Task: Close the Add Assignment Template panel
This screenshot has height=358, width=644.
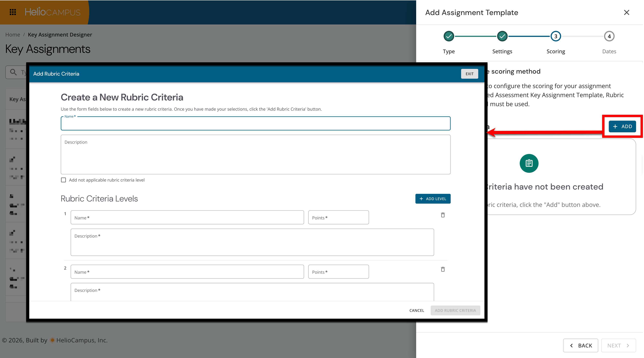Action: (x=626, y=12)
